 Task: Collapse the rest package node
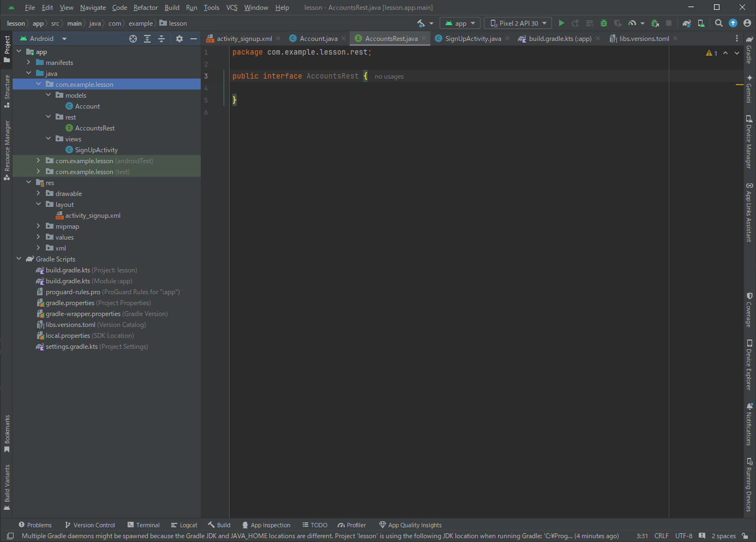tap(48, 117)
